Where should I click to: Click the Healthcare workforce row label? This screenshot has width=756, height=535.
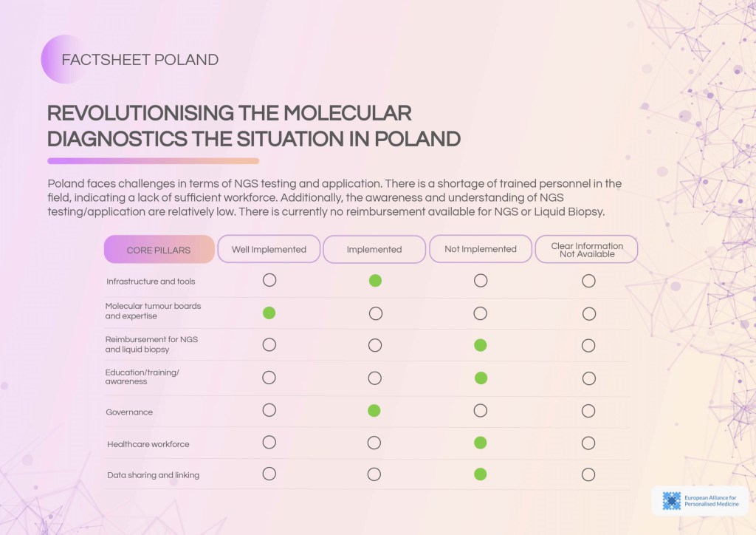[148, 444]
